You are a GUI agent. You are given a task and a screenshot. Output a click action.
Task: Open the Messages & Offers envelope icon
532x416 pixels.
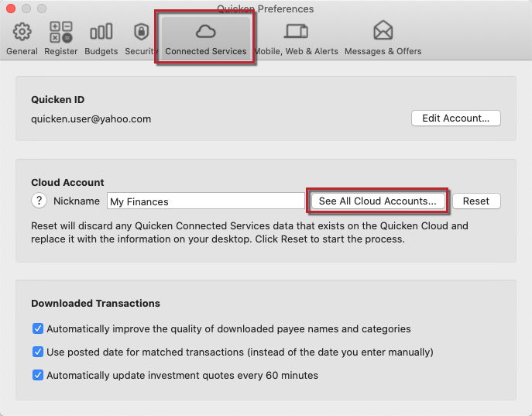[x=383, y=30]
